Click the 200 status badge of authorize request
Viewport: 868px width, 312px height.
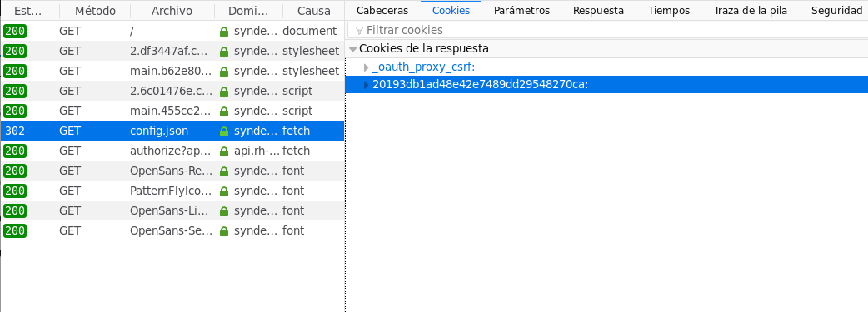(x=15, y=151)
